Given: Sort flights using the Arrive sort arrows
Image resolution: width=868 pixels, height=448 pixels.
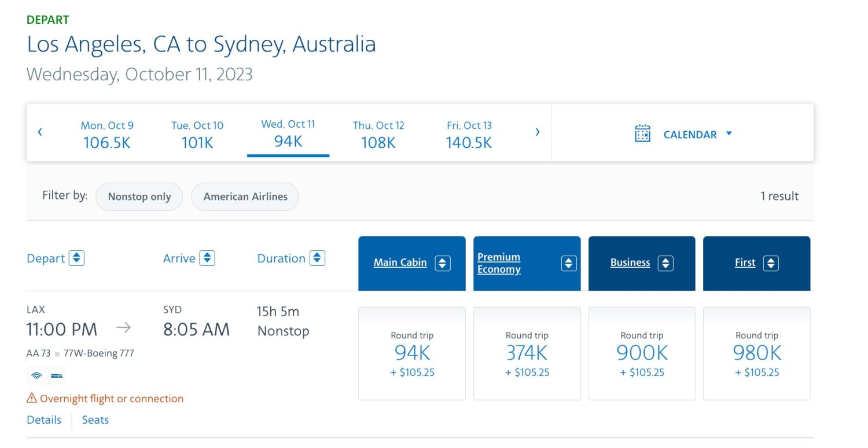Looking at the screenshot, I should (x=207, y=258).
